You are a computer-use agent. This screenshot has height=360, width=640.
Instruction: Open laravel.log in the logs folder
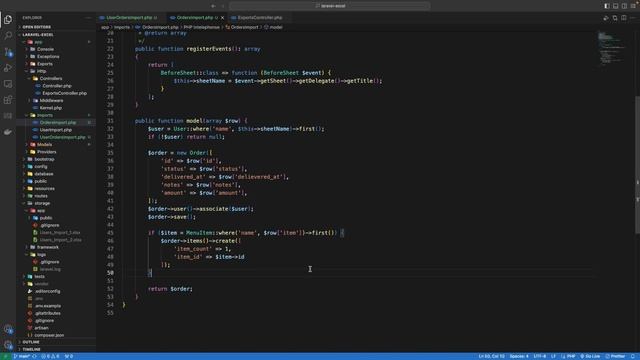pyautogui.click(x=50, y=269)
